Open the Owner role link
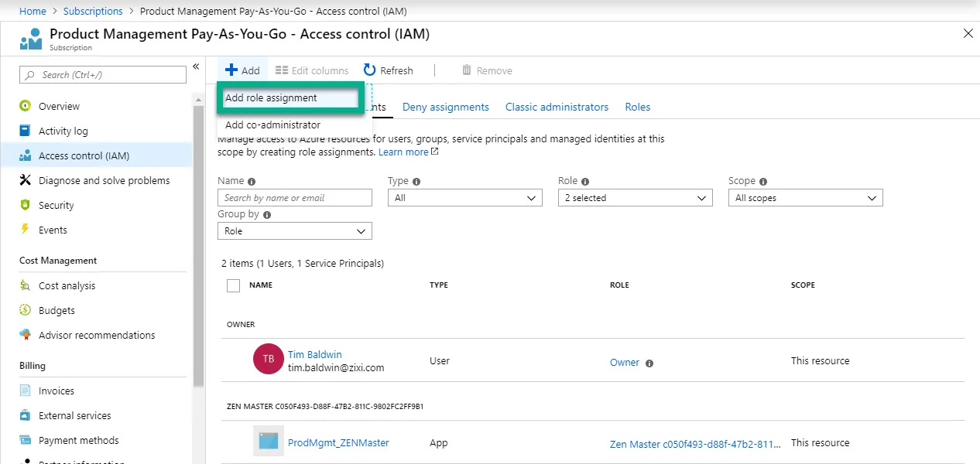This screenshot has width=980, height=464. 625,362
